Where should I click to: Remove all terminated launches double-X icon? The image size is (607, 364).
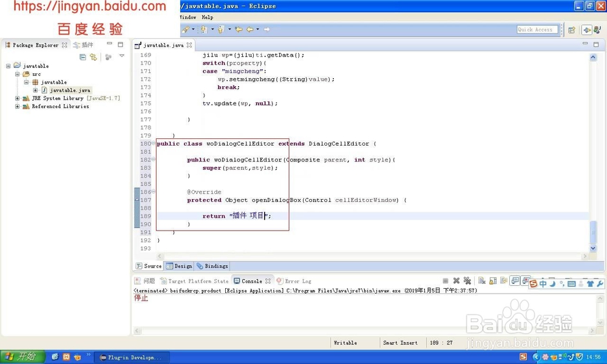467,281
